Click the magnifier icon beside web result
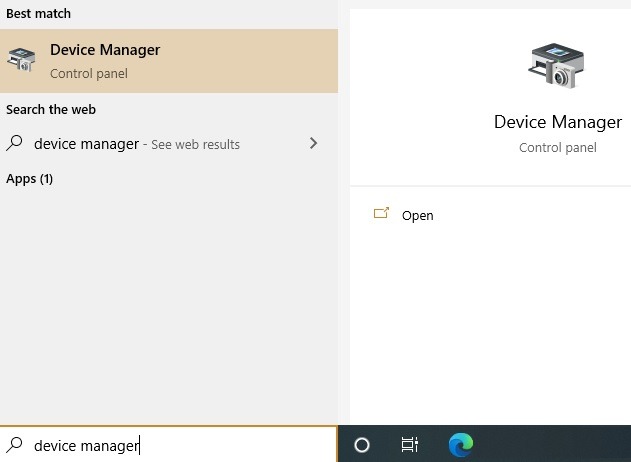631x462 pixels. tap(14, 143)
